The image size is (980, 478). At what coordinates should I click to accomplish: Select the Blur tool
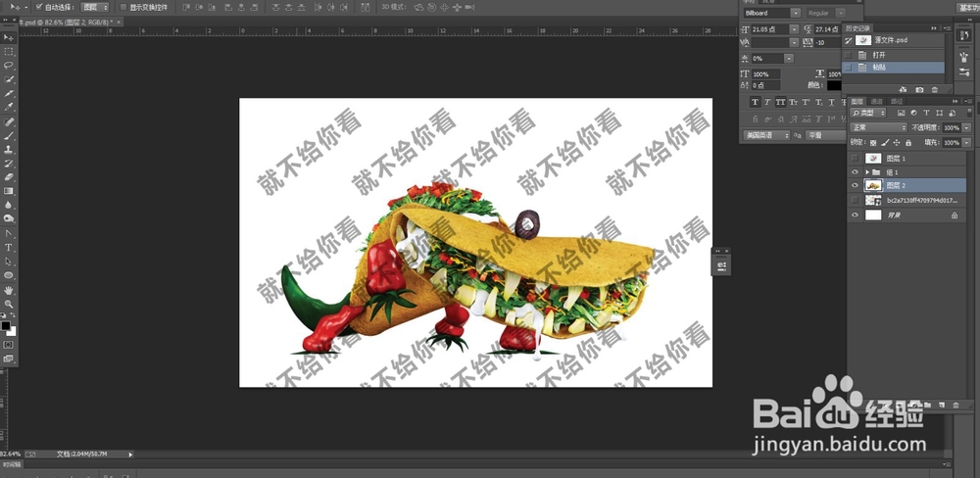coord(9,205)
